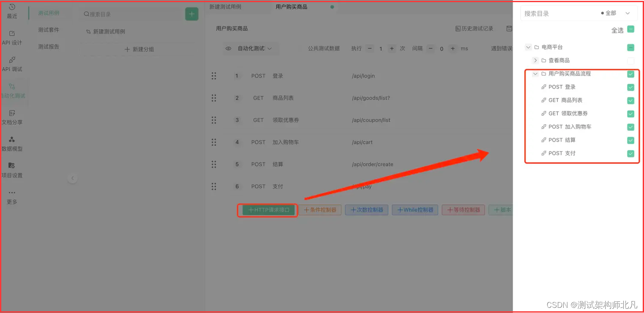Click the green plus button beside search
The width and height of the screenshot is (644, 313).
pos(192,14)
